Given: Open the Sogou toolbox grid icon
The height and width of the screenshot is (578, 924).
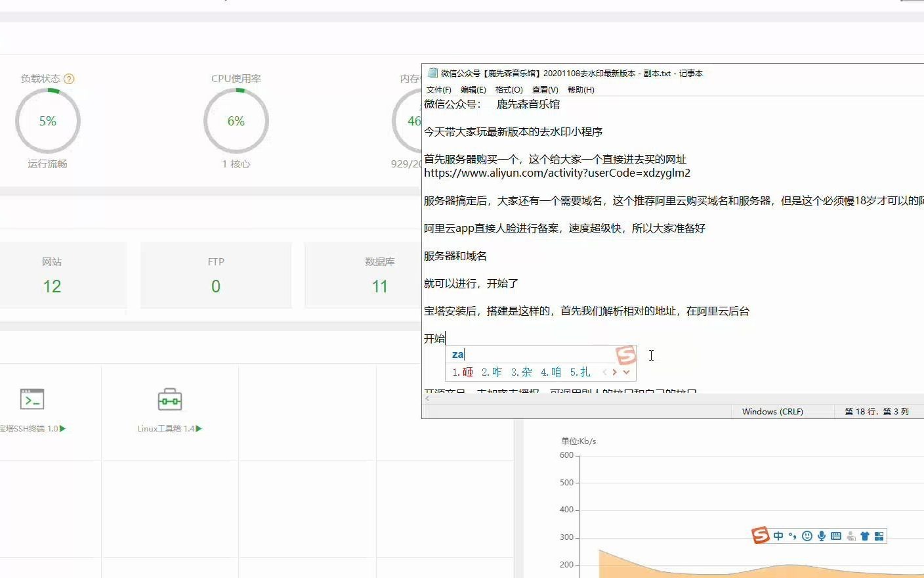Looking at the screenshot, I should tap(879, 536).
